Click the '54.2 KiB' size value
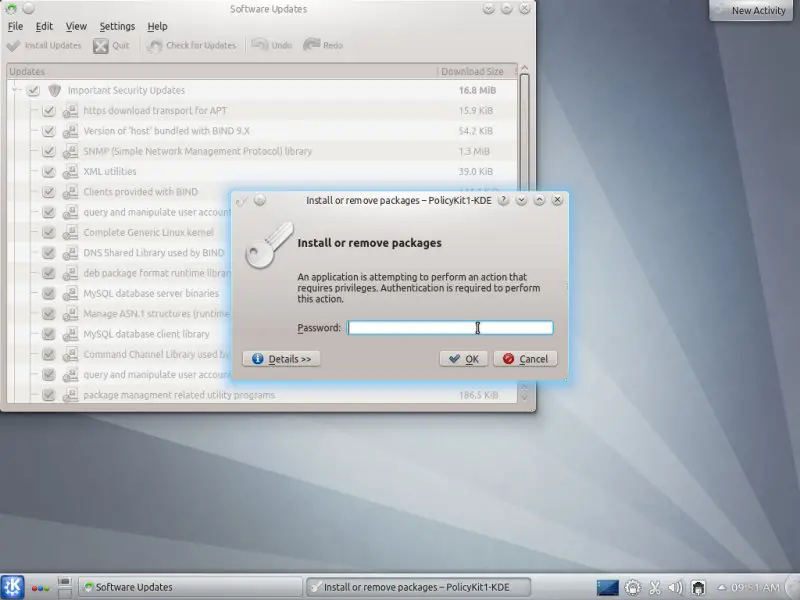The width and height of the screenshot is (800, 600). pos(476,131)
